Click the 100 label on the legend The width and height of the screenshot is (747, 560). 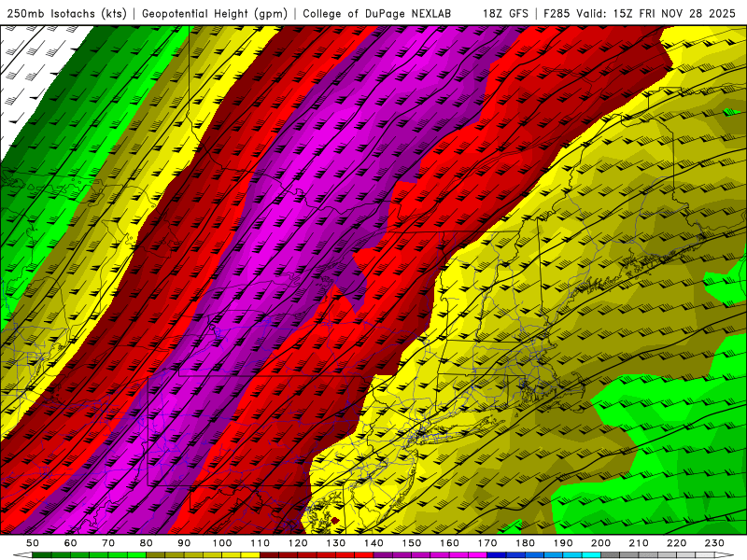(222, 543)
